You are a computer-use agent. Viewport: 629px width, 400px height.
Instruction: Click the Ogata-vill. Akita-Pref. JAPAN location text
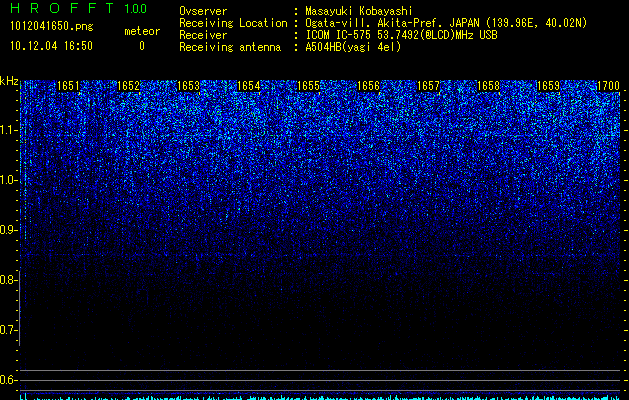click(446, 24)
